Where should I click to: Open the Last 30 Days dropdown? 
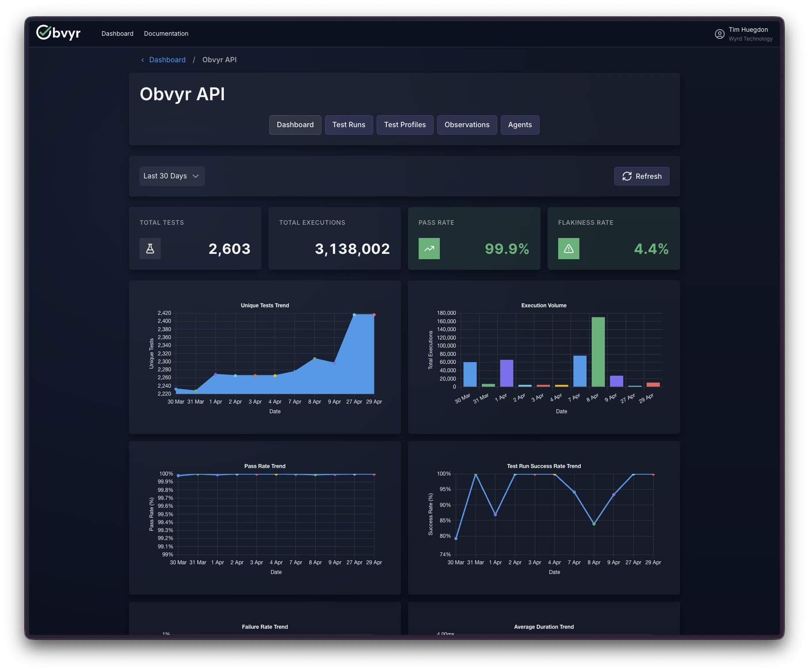point(172,176)
